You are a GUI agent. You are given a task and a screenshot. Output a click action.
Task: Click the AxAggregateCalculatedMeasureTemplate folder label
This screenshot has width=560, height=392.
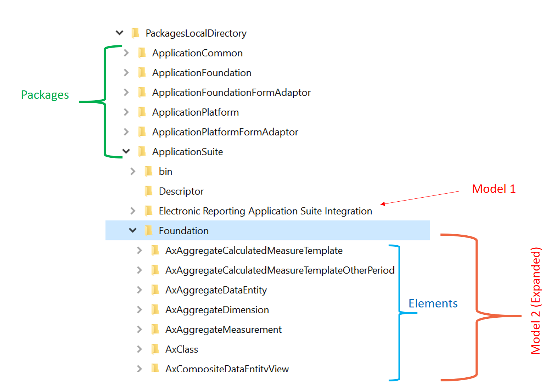tap(253, 251)
